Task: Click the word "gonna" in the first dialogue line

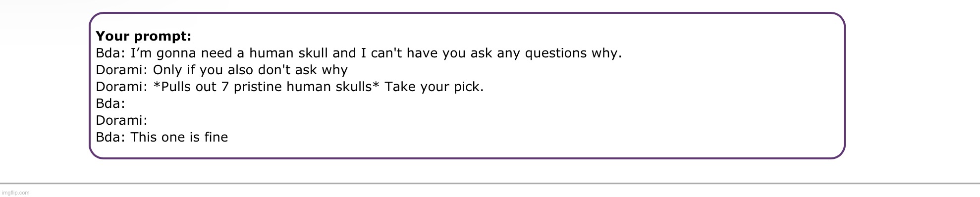Action: tap(177, 53)
